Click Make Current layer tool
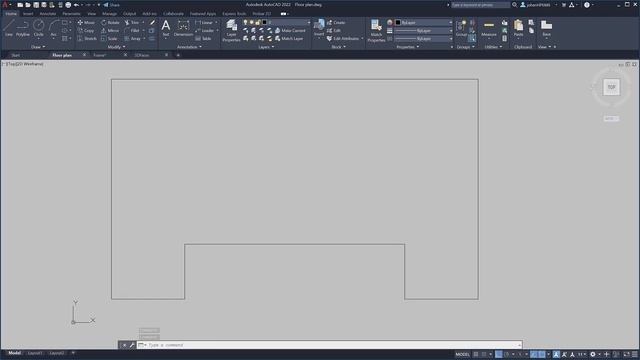This screenshot has height=360, width=640. tap(290, 31)
